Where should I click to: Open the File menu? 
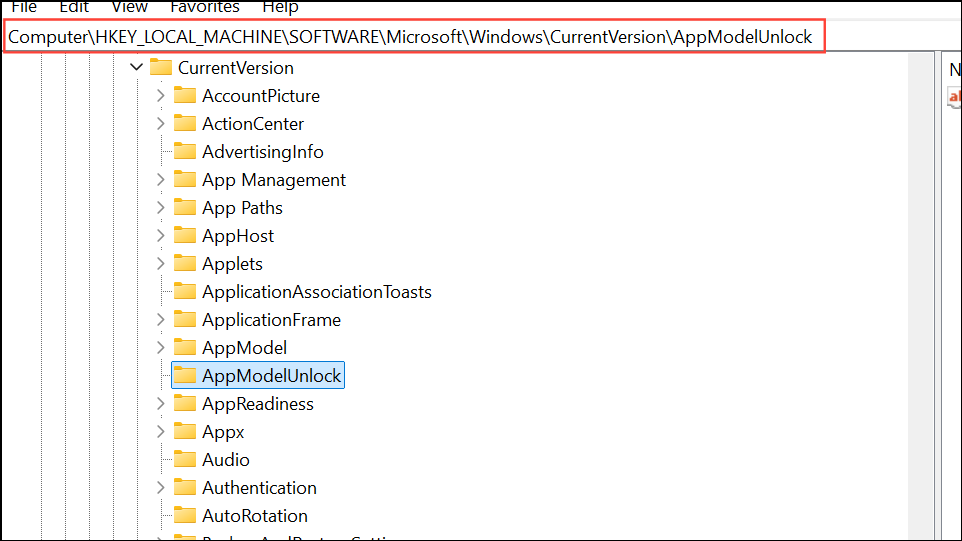(x=24, y=7)
